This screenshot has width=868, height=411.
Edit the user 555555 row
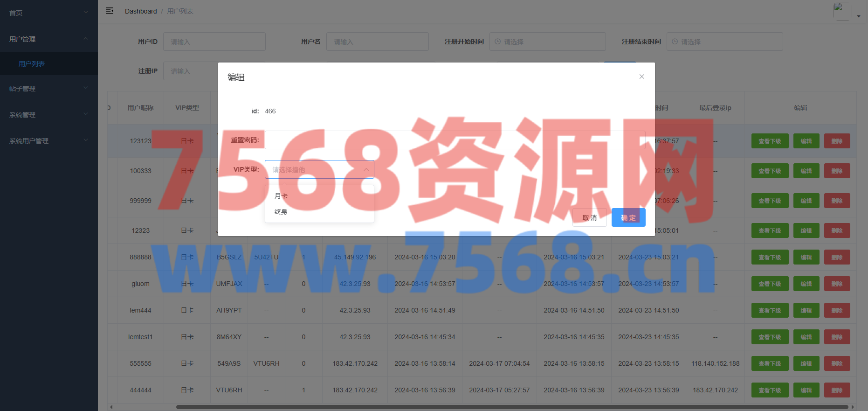(x=806, y=363)
